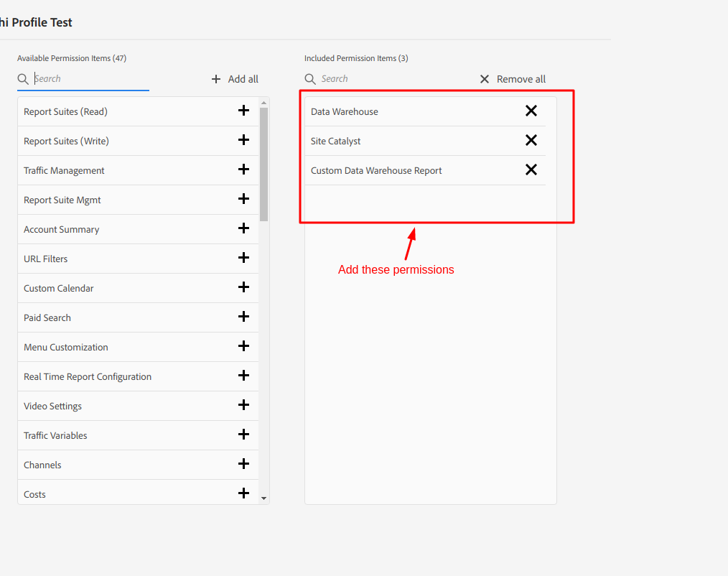
Task: Click the magnifier icon in Available Permission Items search
Action: 22,79
